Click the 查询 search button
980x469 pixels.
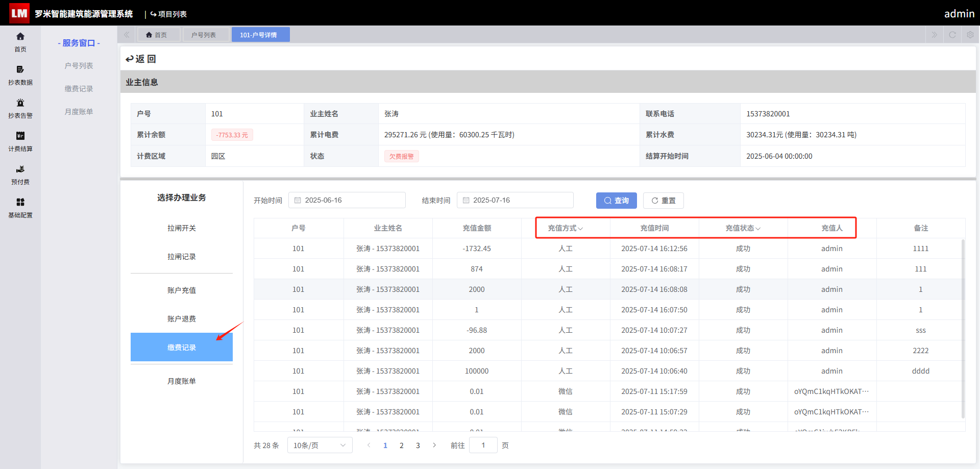617,201
